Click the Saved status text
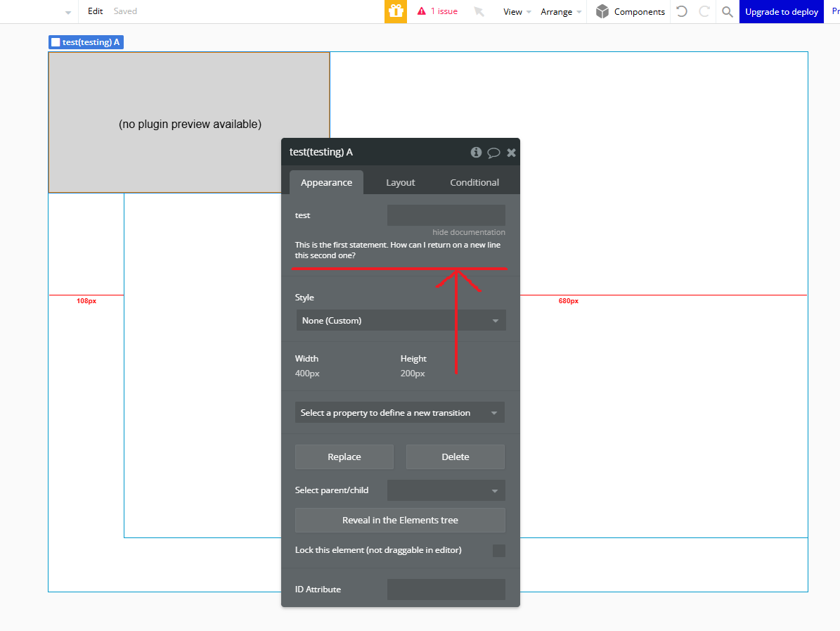 coord(125,11)
